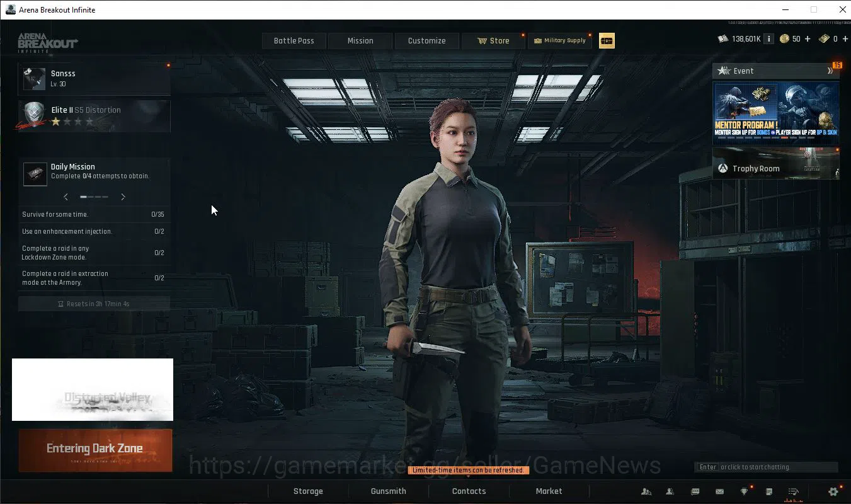Click the Koen currency banknote icon
The height and width of the screenshot is (504, 851).
[723, 39]
